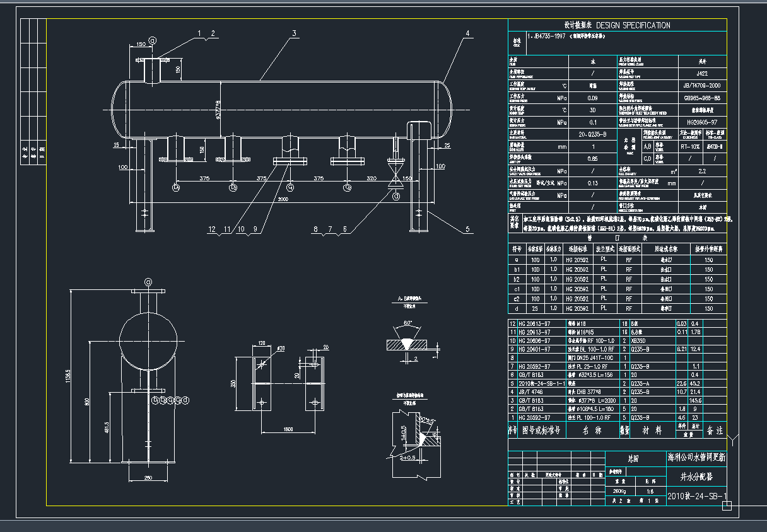The width and height of the screenshot is (767, 532).
Task: Select the 井水分配器 title text
Action: (696, 476)
